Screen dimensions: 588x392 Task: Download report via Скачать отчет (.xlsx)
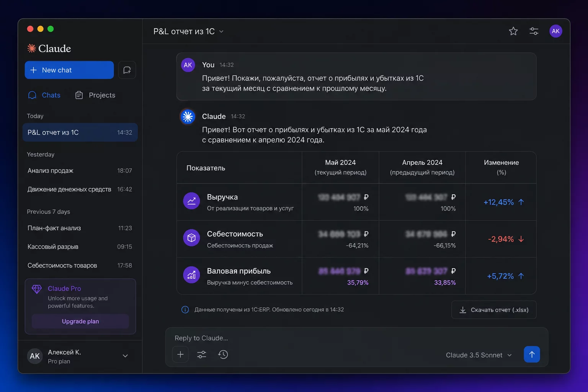coord(494,310)
